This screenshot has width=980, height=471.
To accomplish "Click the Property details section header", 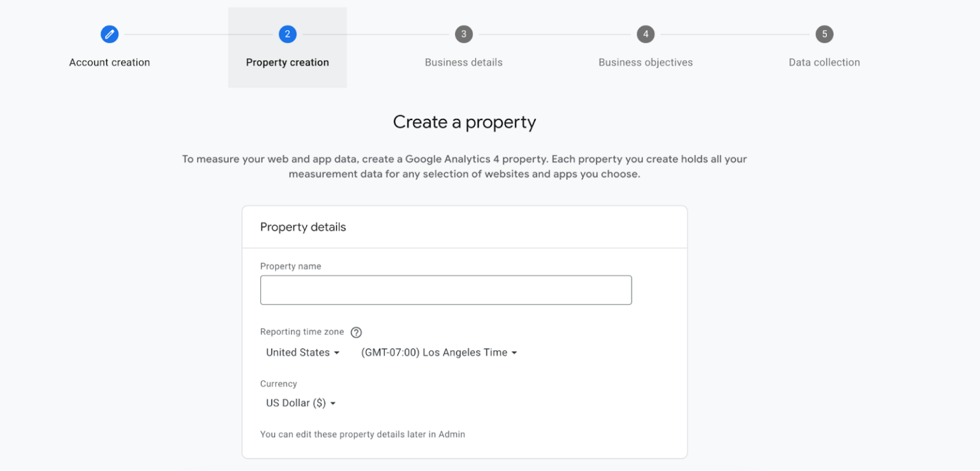I will click(x=303, y=227).
